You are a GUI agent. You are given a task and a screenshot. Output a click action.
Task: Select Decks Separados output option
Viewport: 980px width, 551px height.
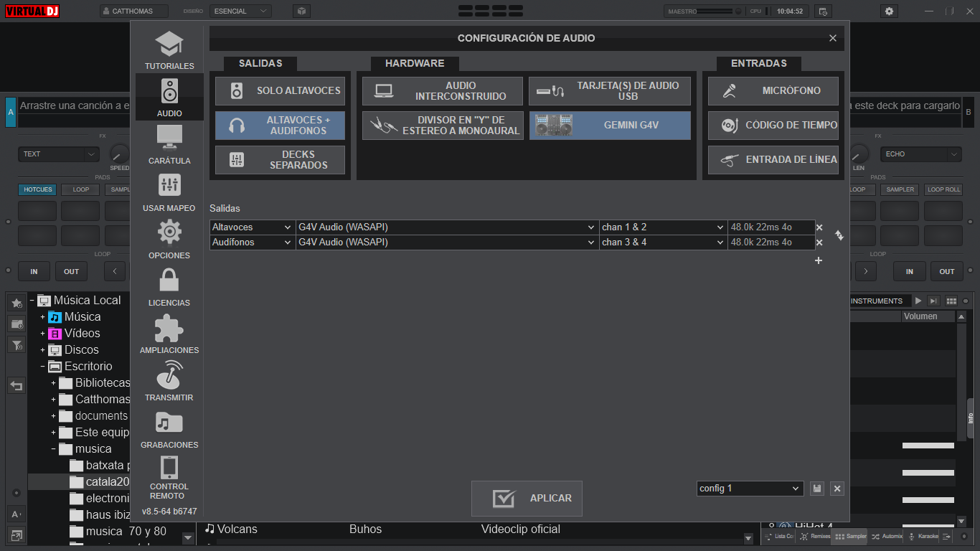[x=280, y=160]
